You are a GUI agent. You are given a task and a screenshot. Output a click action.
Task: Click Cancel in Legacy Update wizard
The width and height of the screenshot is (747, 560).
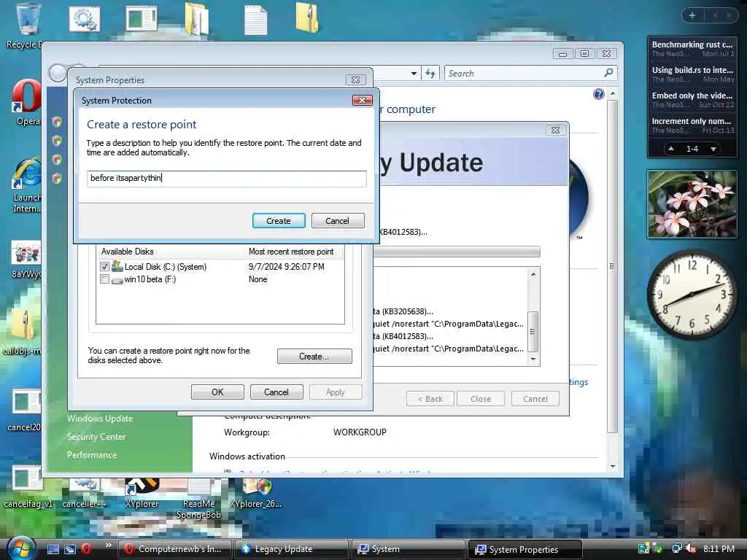coord(535,399)
